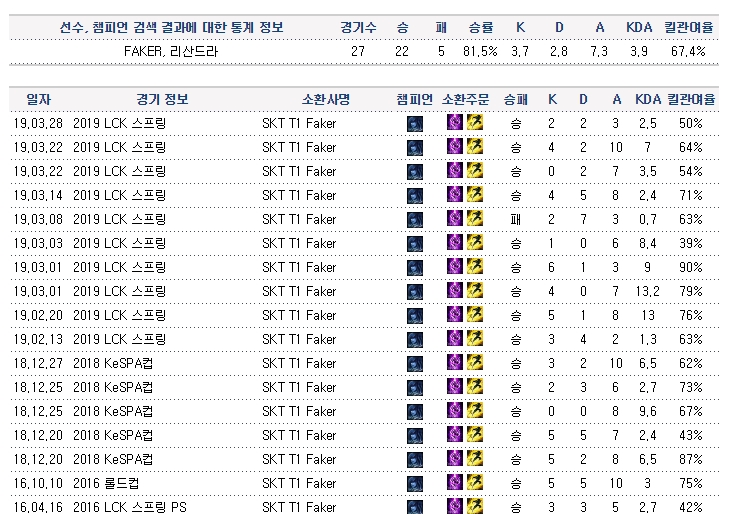
Task: Select champion icon in 19.02.13 row
Action: click(415, 339)
